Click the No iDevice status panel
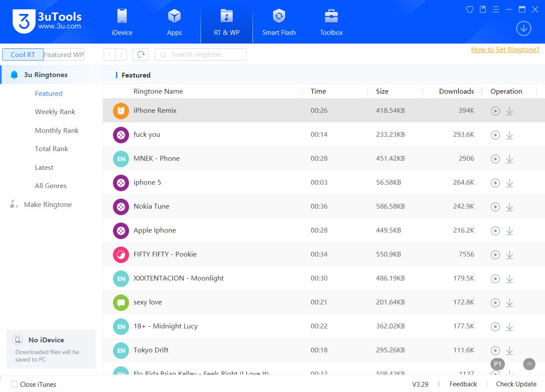This screenshot has height=392, width=545. pos(51,349)
